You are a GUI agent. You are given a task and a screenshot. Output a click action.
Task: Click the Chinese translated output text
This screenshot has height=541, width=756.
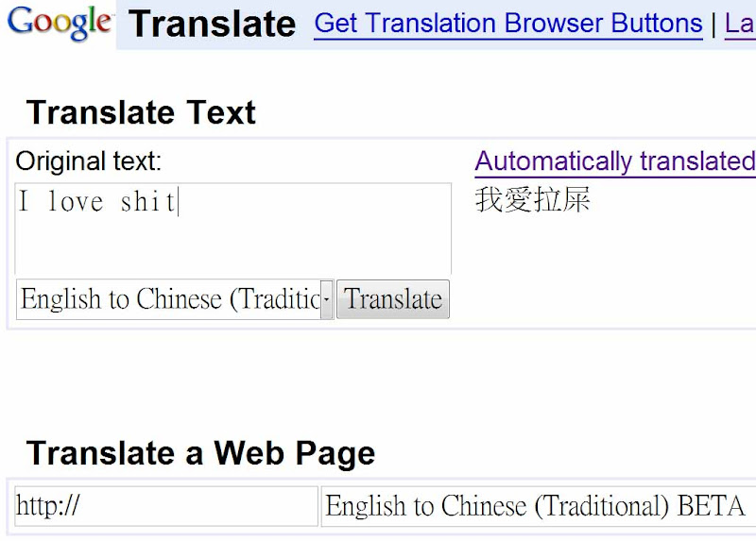[x=533, y=200]
